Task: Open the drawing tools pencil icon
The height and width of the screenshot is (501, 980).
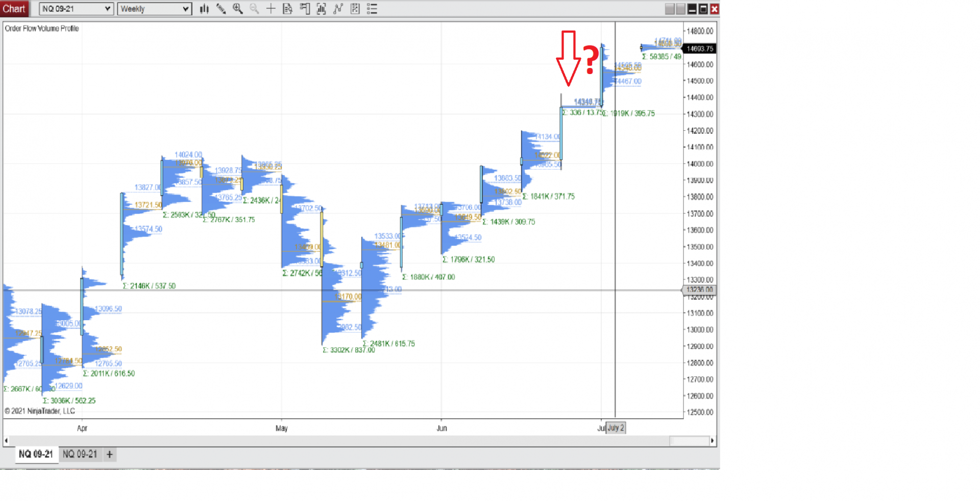Action: click(x=221, y=9)
